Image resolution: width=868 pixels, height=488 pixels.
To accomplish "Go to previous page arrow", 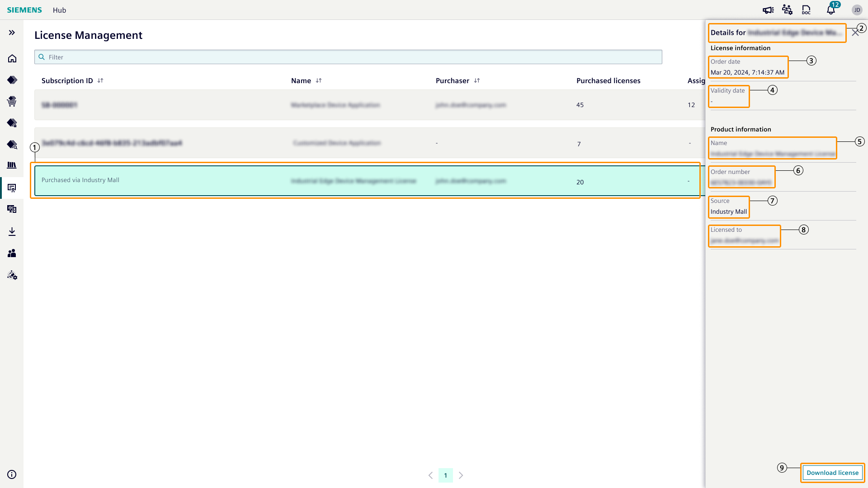I will pos(430,475).
